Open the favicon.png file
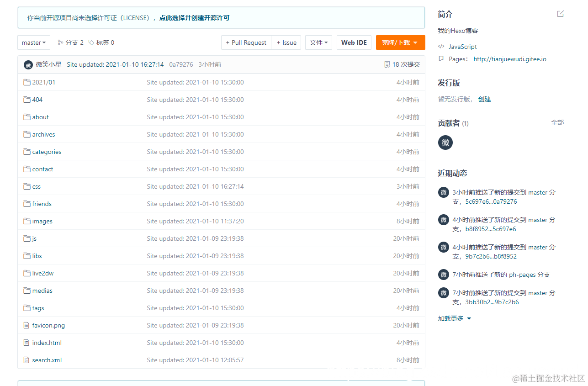 (48, 325)
